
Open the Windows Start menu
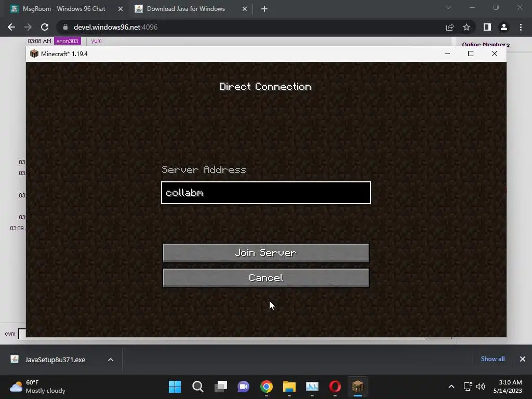tap(175, 387)
